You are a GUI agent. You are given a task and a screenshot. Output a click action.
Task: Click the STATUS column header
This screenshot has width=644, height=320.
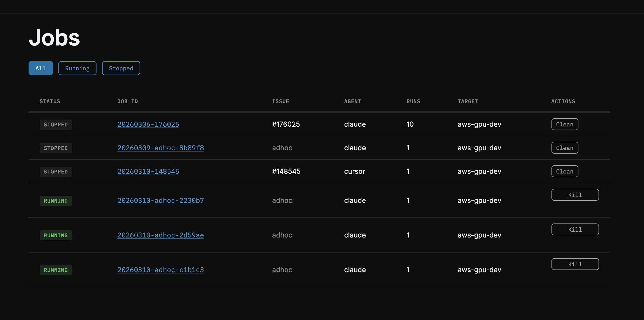coord(50,101)
